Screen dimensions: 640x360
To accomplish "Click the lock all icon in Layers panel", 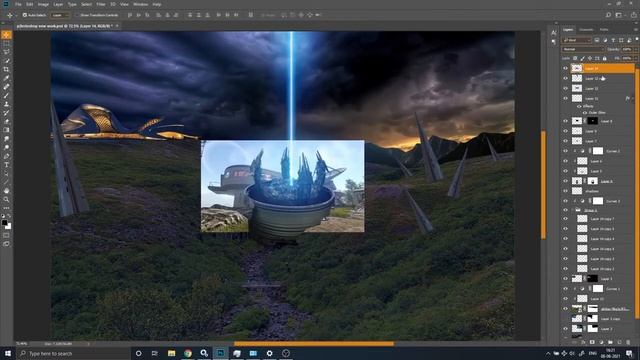I will (604, 58).
